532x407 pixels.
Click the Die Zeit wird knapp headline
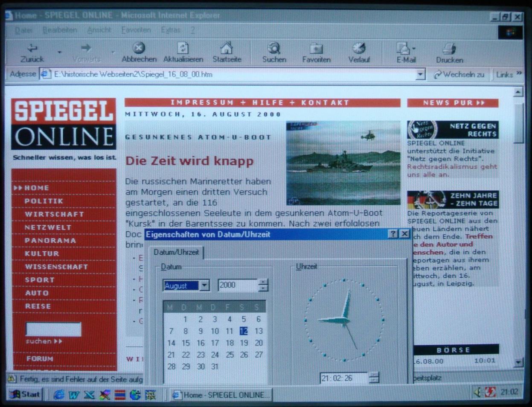pyautogui.click(x=189, y=161)
